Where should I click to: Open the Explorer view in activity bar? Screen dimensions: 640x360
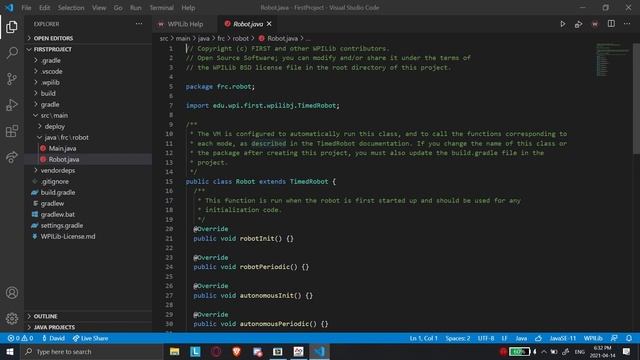click(x=12, y=27)
